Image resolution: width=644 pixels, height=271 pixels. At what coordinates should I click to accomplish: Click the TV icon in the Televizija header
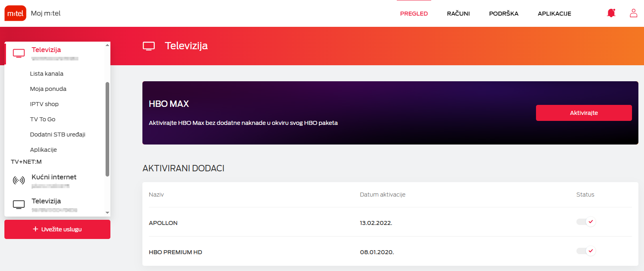[x=149, y=46]
